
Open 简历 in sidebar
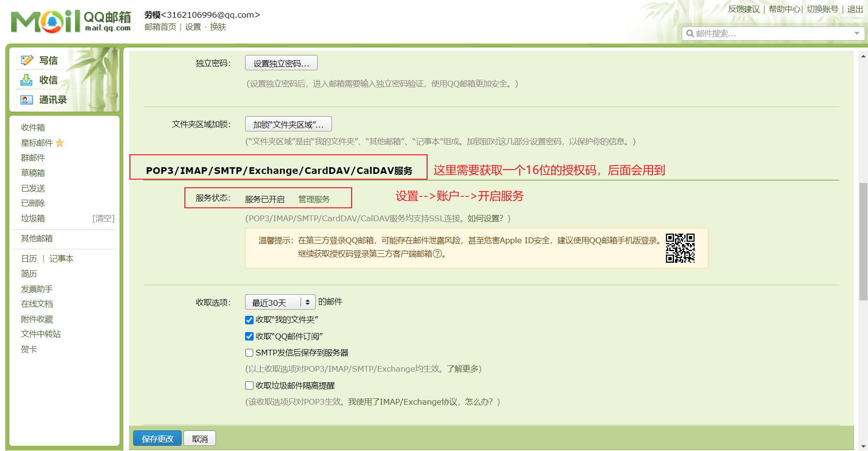[29, 274]
